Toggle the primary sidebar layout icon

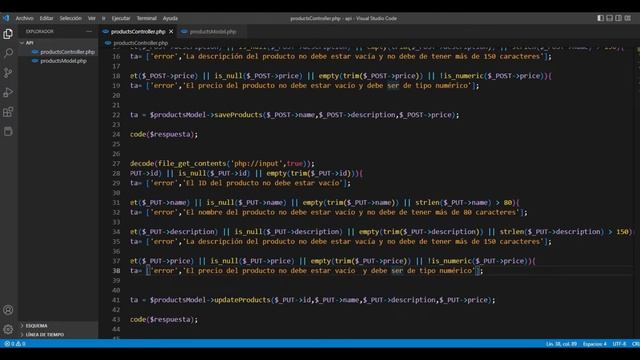600,18
